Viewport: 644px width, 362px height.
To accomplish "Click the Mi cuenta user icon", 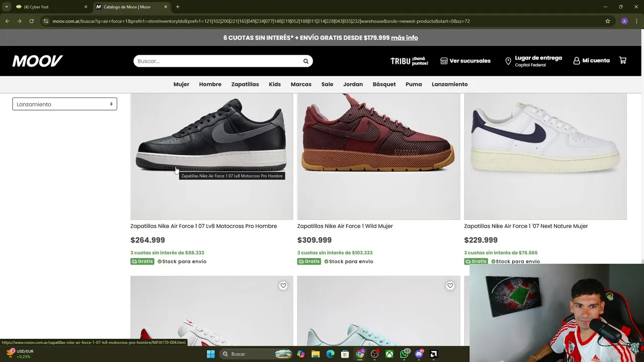I will click(577, 61).
